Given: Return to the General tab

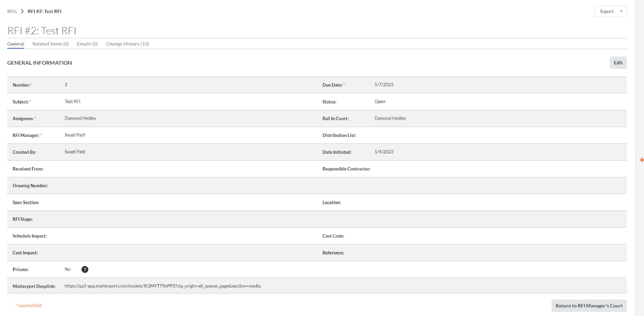Looking at the screenshot, I should 15,44.
